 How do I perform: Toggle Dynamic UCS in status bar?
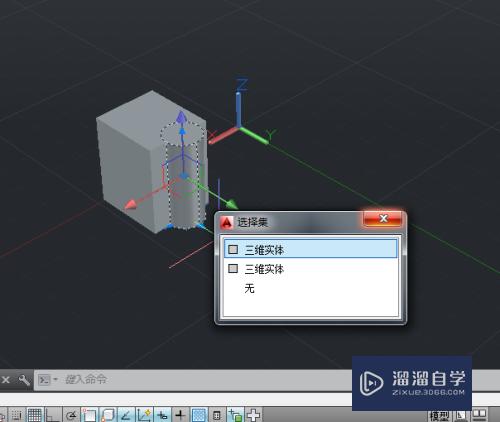pyautogui.click(x=144, y=415)
